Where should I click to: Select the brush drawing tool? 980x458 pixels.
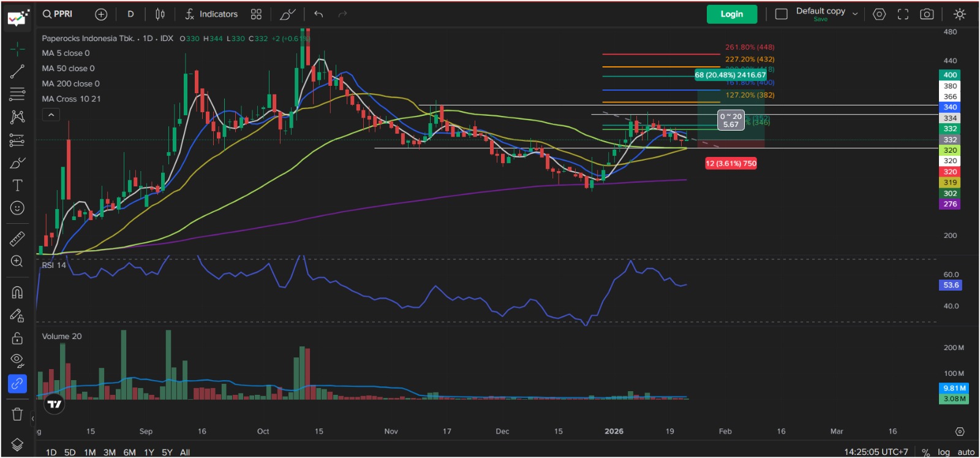coord(17,162)
